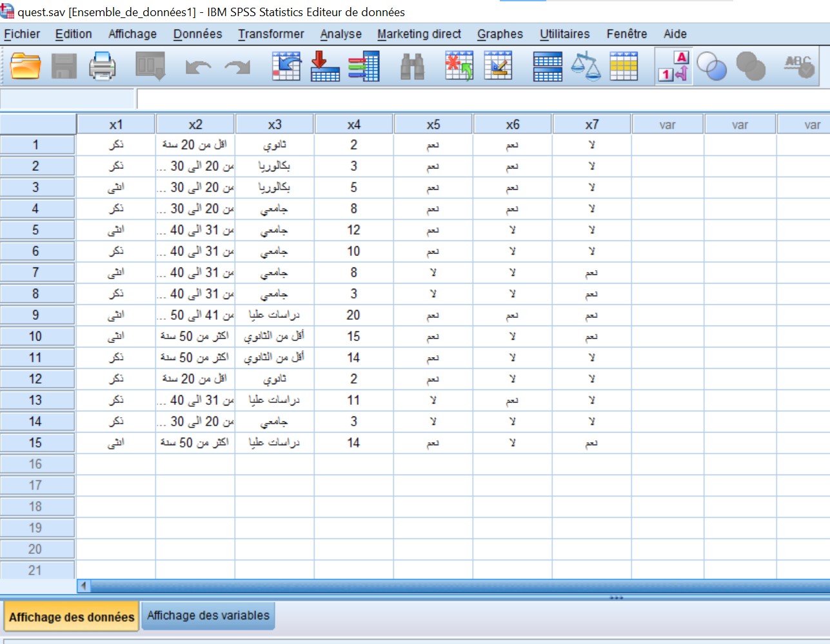Select the x1 column header

(116, 124)
